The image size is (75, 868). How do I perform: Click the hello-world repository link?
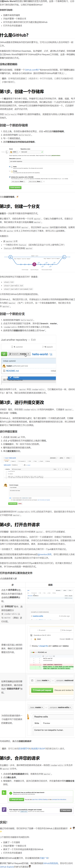pyautogui.click(x=40, y=354)
